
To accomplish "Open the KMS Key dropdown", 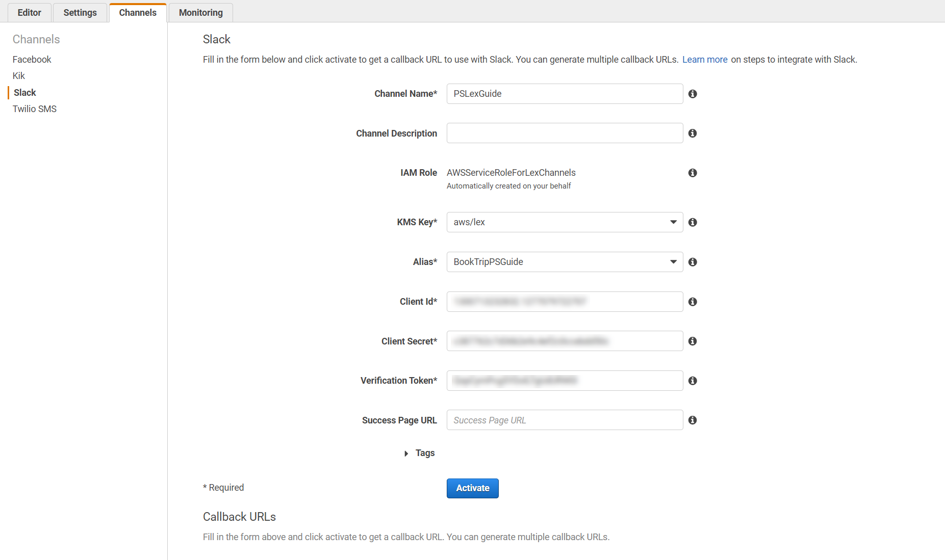I will click(x=565, y=222).
